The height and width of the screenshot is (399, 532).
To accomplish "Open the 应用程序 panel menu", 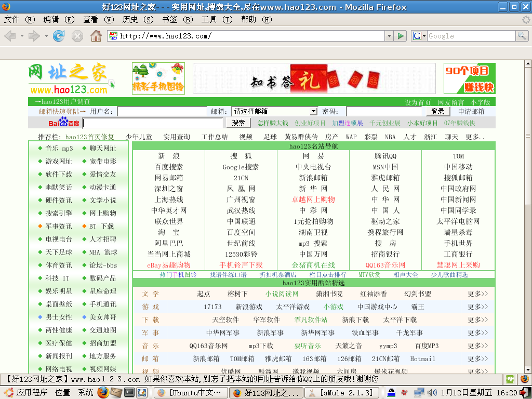I will click(x=26, y=393).
